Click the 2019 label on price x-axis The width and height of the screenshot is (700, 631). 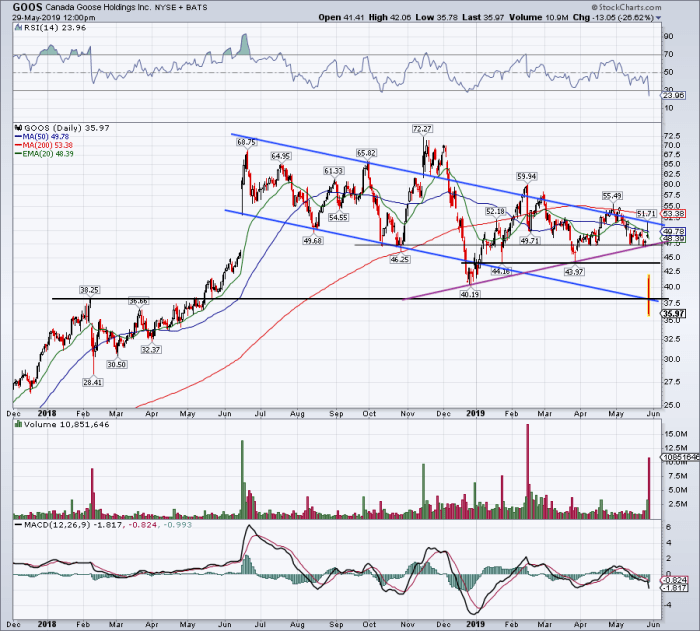(x=475, y=413)
